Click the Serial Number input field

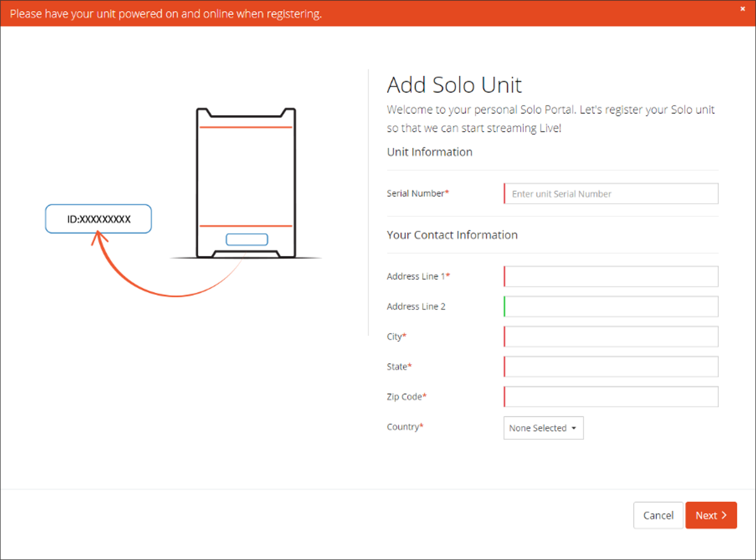[611, 194]
